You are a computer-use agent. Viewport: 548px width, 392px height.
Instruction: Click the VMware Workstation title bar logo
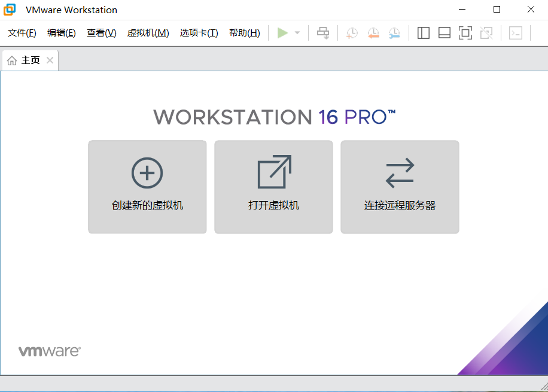click(10, 10)
